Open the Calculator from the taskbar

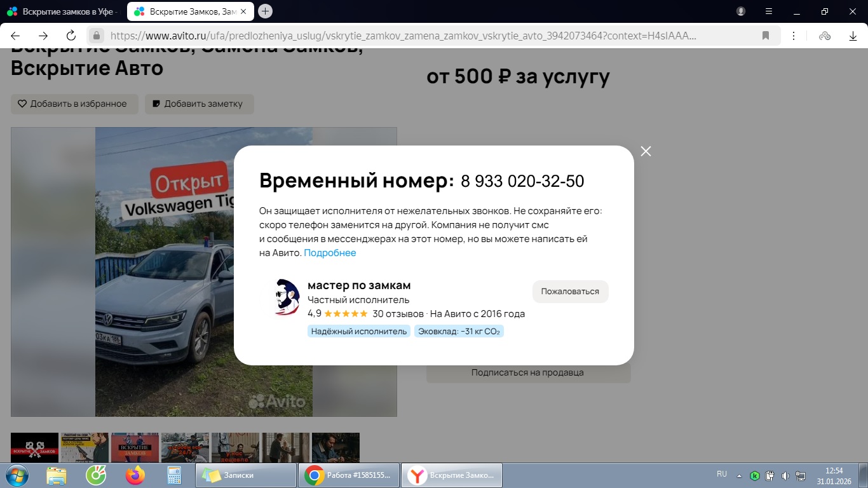(x=173, y=475)
